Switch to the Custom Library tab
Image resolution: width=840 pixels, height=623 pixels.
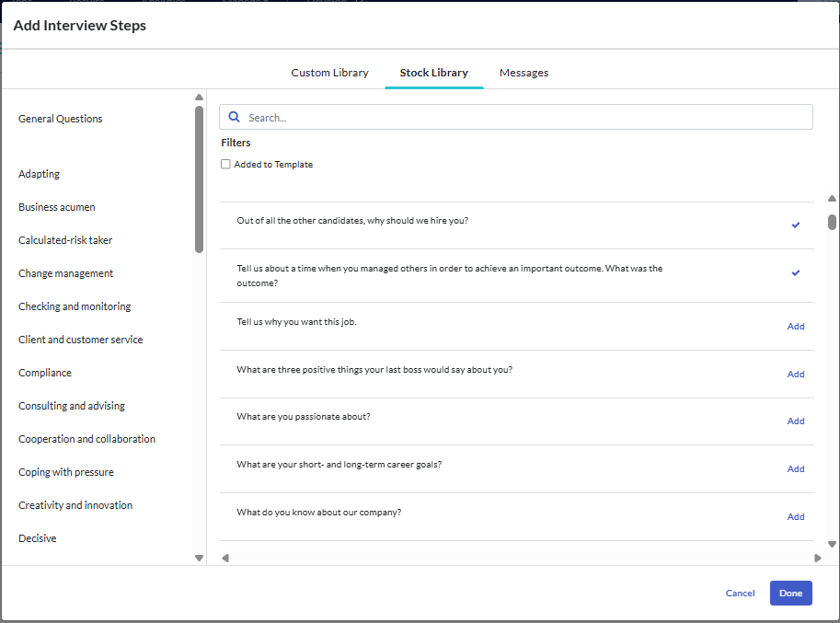pyautogui.click(x=330, y=73)
